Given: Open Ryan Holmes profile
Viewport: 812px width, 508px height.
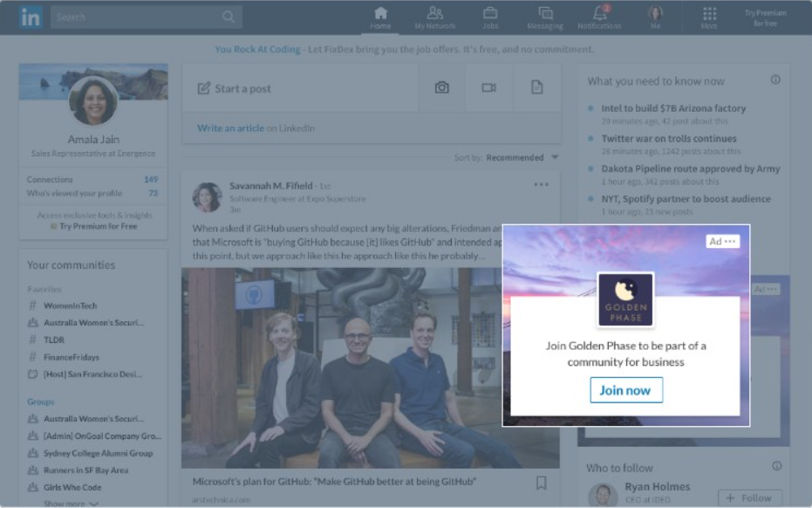Looking at the screenshot, I should tap(657, 487).
